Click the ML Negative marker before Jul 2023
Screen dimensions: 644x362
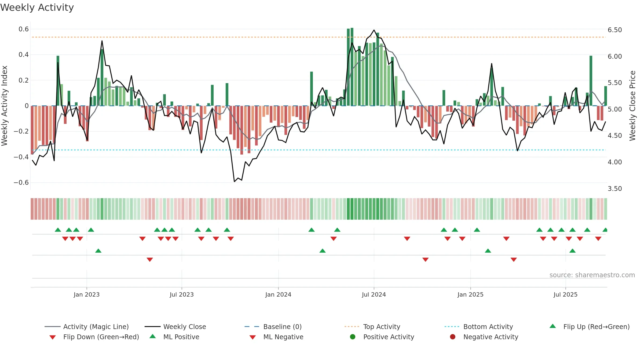(150, 259)
